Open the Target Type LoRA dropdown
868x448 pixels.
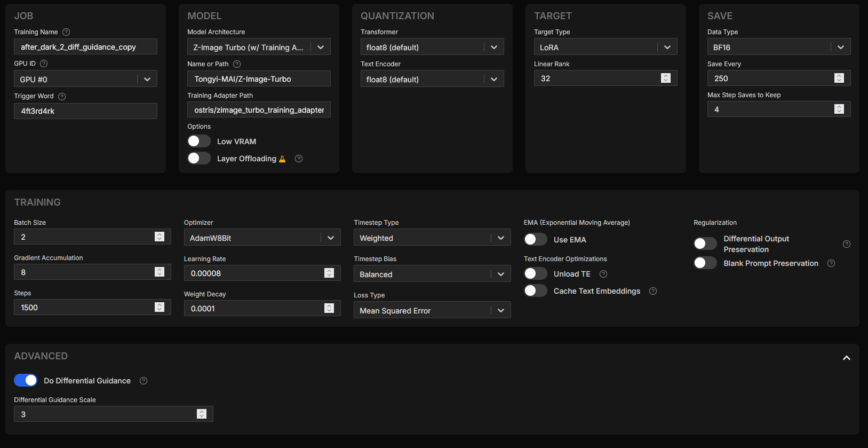(605, 48)
